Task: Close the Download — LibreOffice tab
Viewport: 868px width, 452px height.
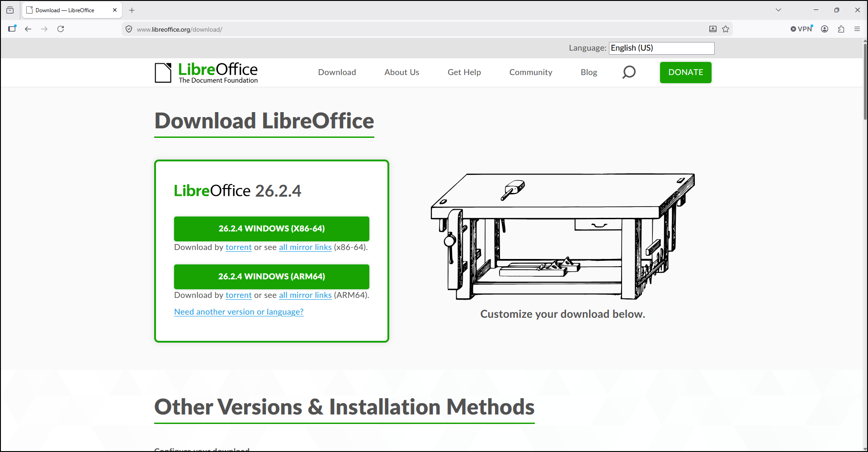Action: [x=115, y=10]
